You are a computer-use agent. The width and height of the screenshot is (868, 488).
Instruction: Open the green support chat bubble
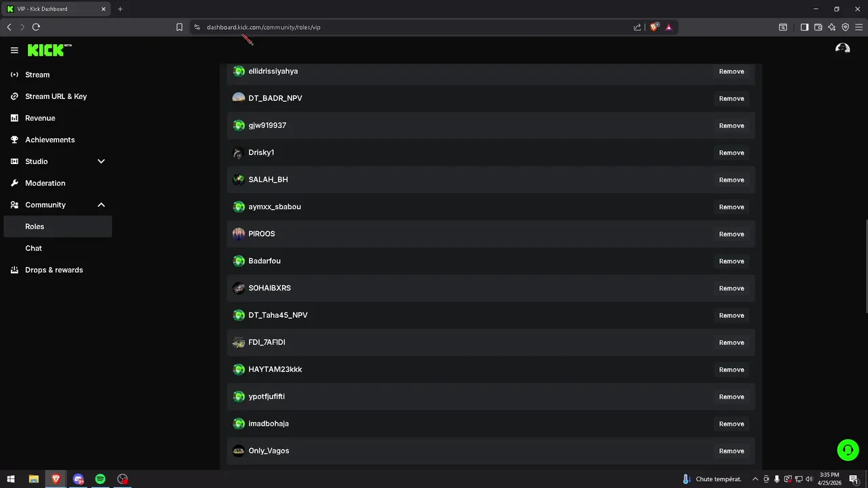pos(847,450)
